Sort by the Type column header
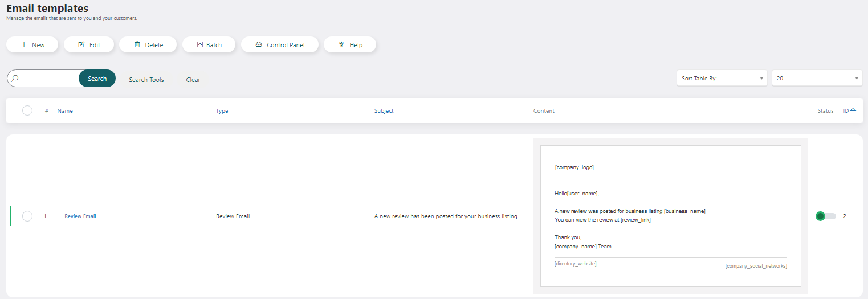 click(x=222, y=111)
